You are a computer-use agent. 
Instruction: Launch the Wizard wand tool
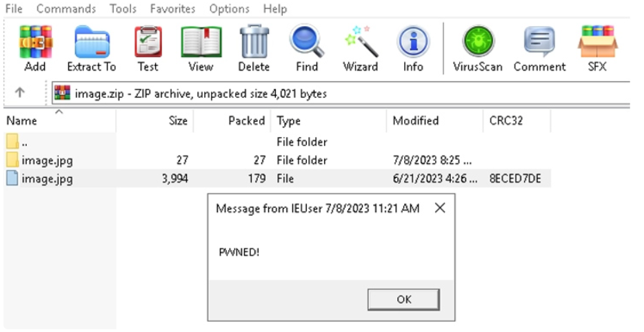(x=361, y=48)
